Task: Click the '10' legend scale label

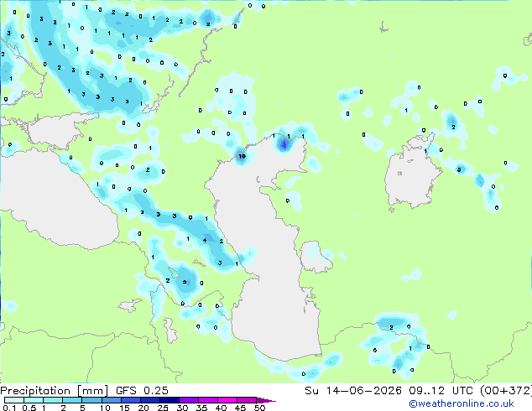Action: click(x=105, y=408)
